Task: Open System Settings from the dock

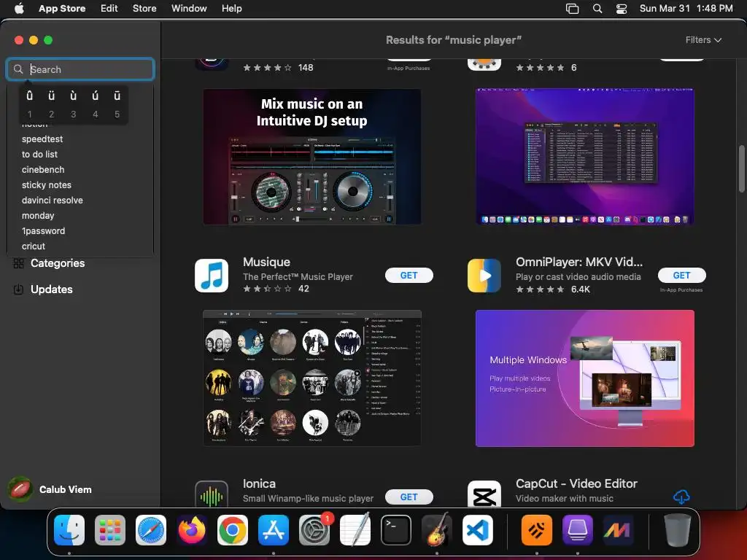Action: [314, 530]
